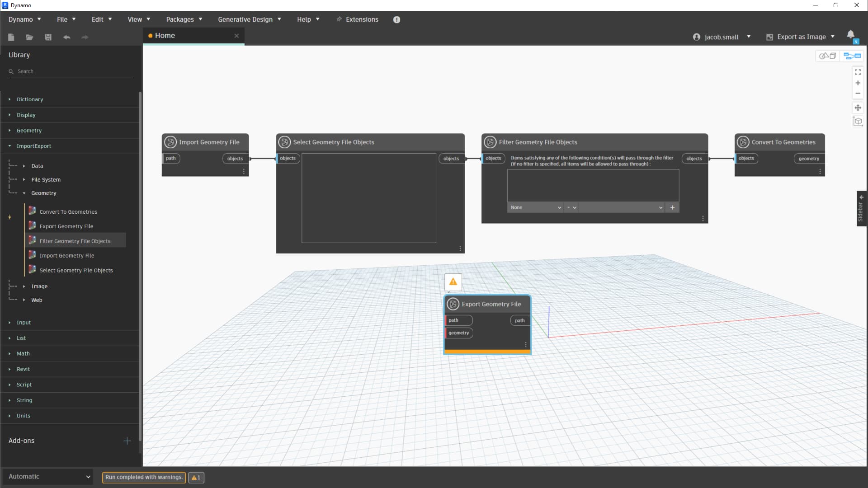Click the pan tool icon near canvas controls
Image resolution: width=868 pixels, height=488 pixels.
click(x=858, y=108)
